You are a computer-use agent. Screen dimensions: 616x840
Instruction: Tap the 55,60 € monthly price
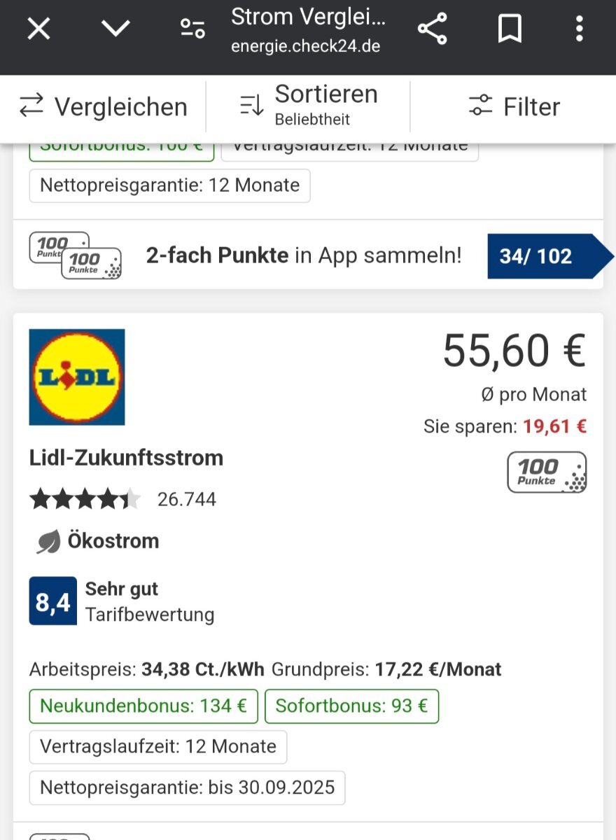point(514,350)
